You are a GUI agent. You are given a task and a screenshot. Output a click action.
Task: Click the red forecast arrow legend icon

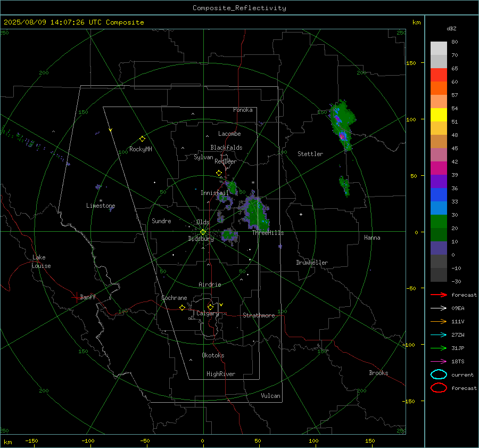(439, 295)
